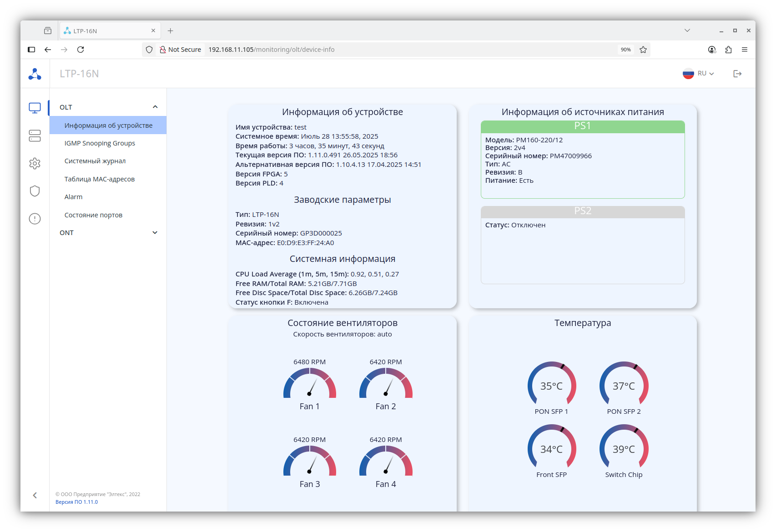This screenshot has height=532, width=776.
Task: Select Таблица MAC-адресов in the menu
Action: (100, 179)
